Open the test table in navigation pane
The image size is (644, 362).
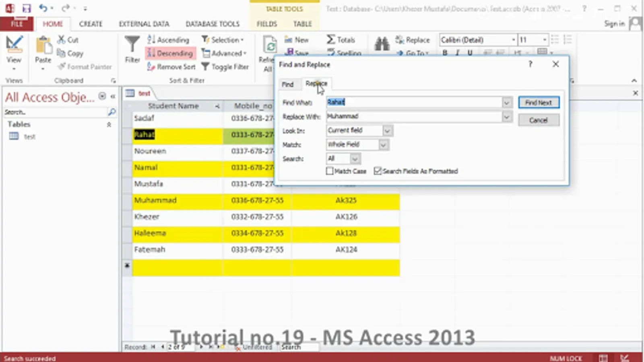(29, 137)
